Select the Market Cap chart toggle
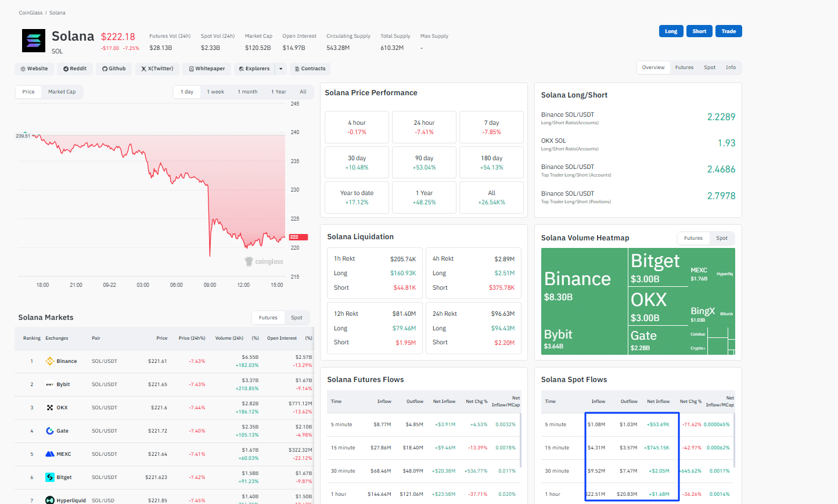The image size is (838, 504). [62, 92]
